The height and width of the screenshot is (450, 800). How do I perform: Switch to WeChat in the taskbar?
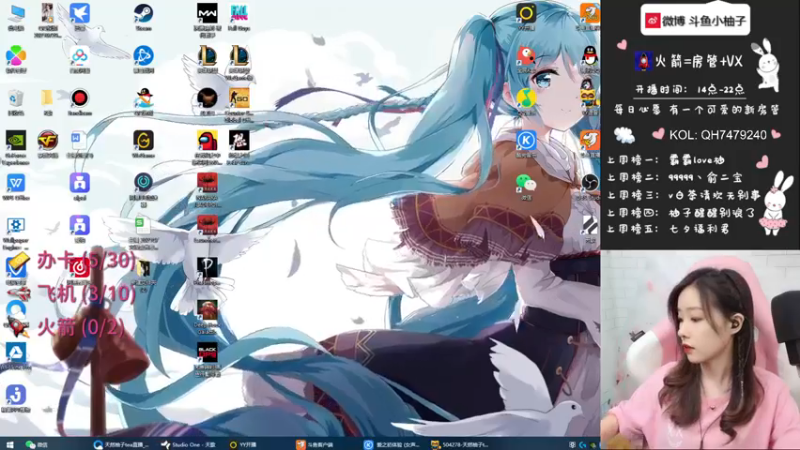point(37,445)
